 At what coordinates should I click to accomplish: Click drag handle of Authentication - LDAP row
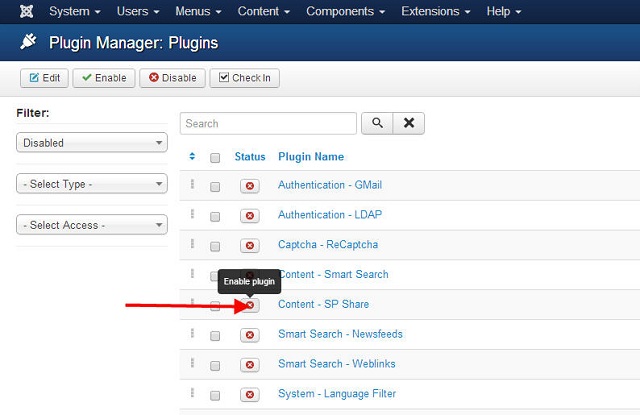tap(192, 214)
